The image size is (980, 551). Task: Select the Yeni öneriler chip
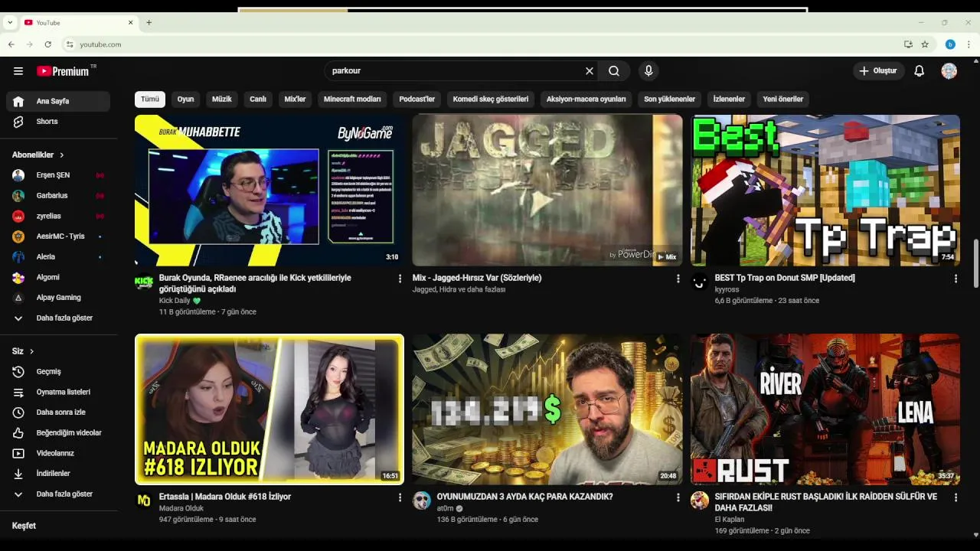783,99
